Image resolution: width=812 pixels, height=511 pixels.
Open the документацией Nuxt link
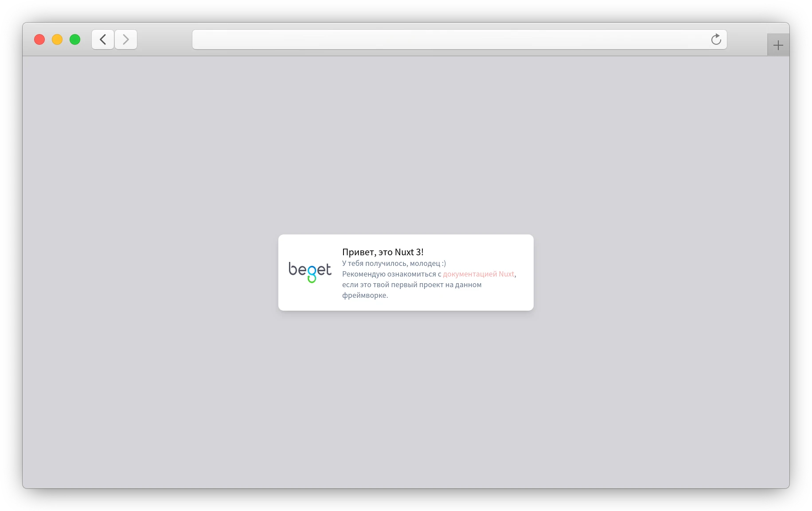[478, 274]
